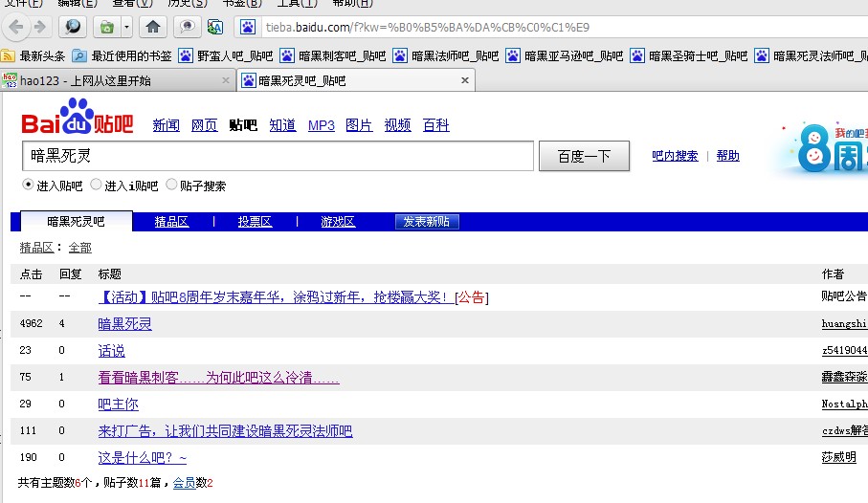This screenshot has height=503, width=868.
Task: Expand the dropdown arrow beside the green toolbar icon
Action: [x=126, y=27]
